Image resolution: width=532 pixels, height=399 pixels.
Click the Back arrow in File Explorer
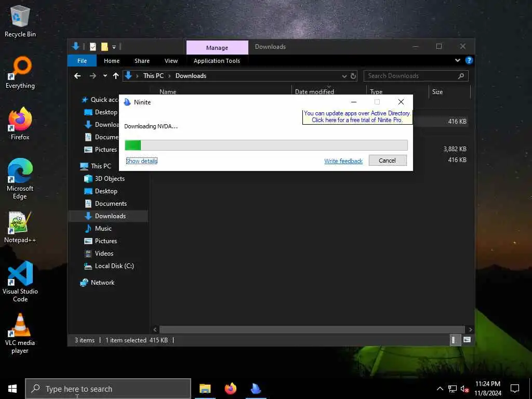(77, 76)
